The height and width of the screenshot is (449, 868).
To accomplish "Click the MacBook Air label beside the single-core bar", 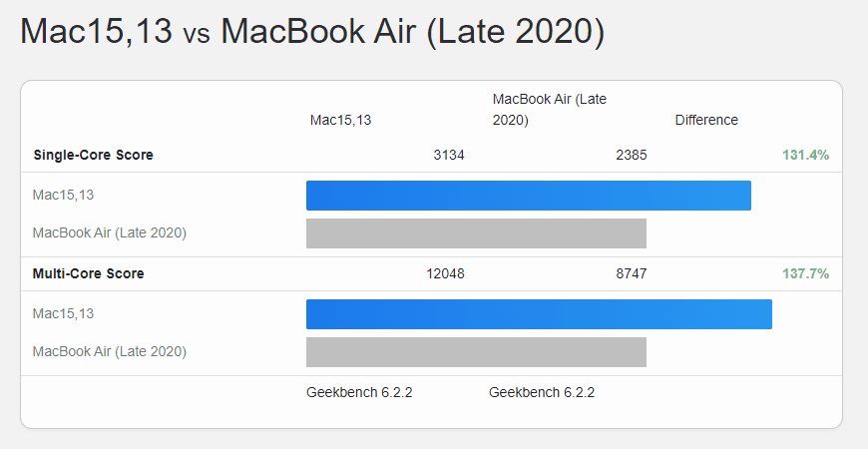I will tap(110, 233).
